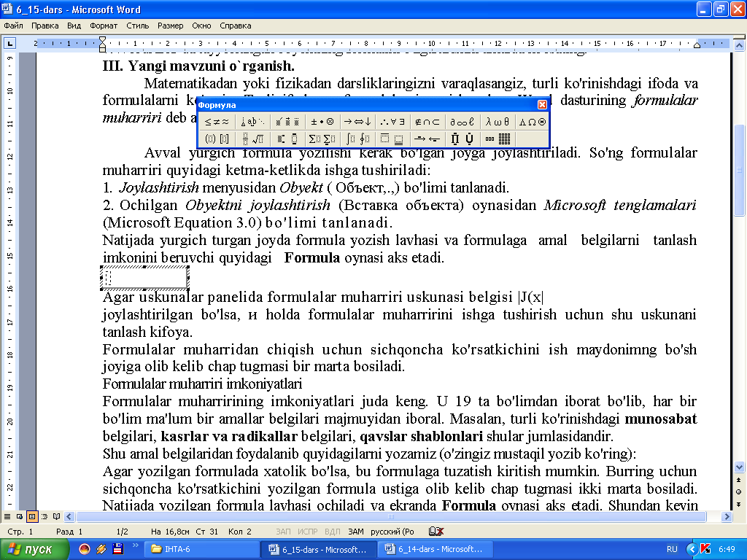Open the set theory symbols palette (∉∩⊂)
Viewport: 747px width, 560px height.
coord(427,122)
